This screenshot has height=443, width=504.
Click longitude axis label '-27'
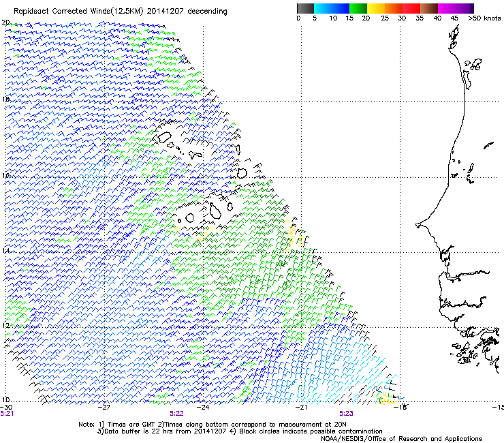(104, 407)
